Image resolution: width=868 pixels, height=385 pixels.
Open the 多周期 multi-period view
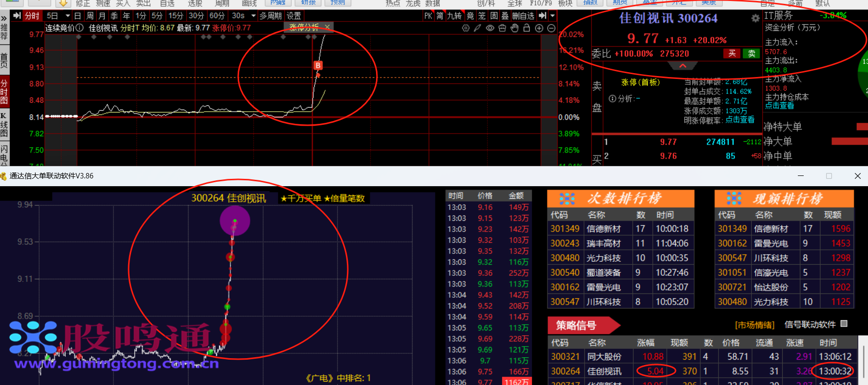(x=270, y=16)
